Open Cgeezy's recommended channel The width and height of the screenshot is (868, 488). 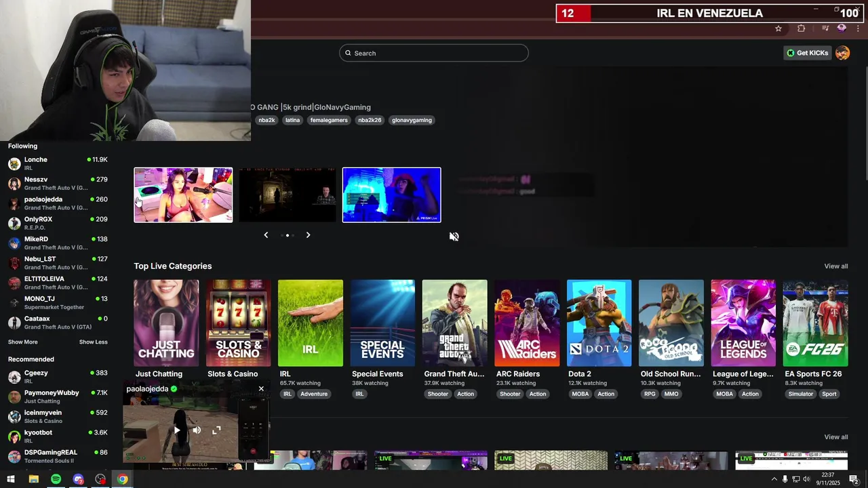(58, 377)
